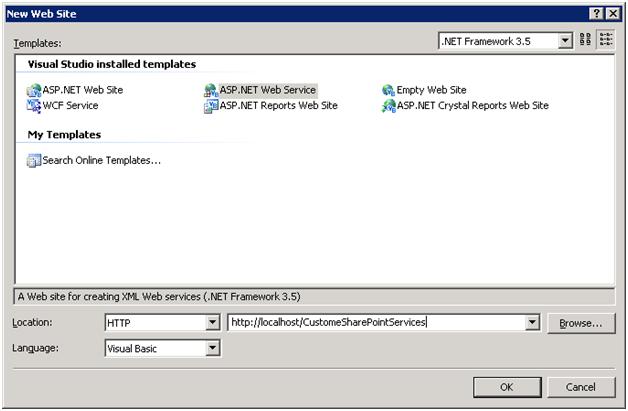Choose the ASP.NET Reports Web Site icon
The height and width of the screenshot is (411, 628).
click(x=211, y=106)
